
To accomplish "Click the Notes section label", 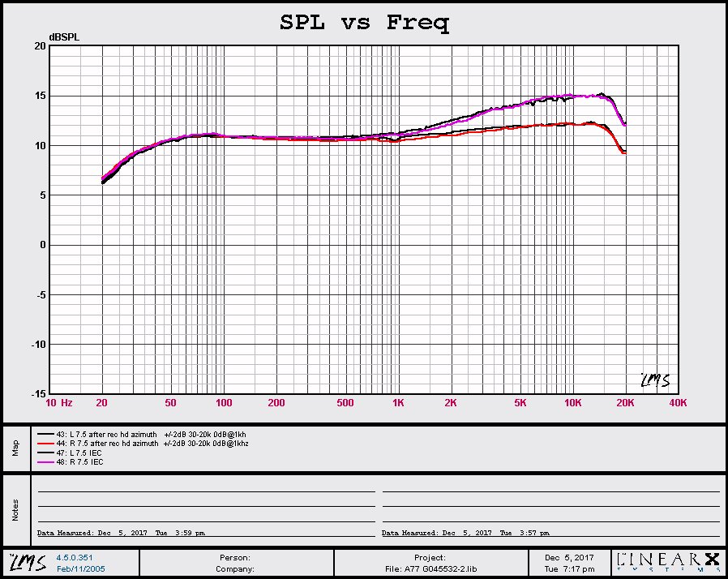I will (15, 509).
